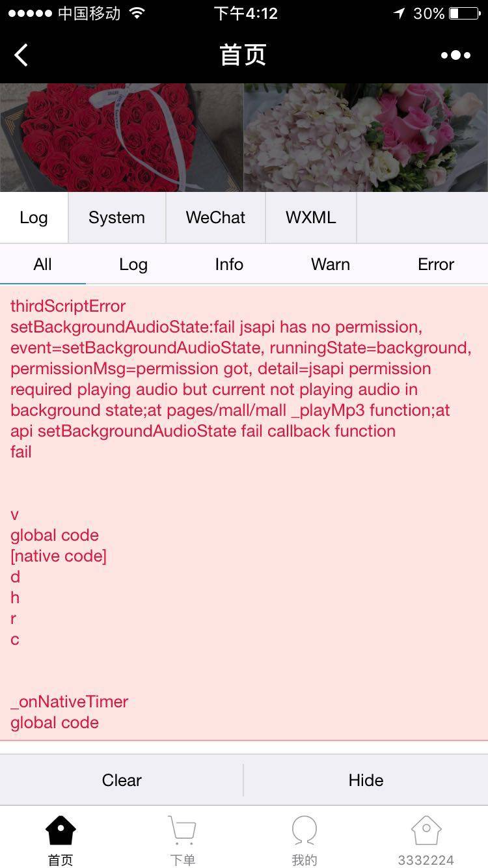
Task: Filter console by Error
Action: click(435, 264)
